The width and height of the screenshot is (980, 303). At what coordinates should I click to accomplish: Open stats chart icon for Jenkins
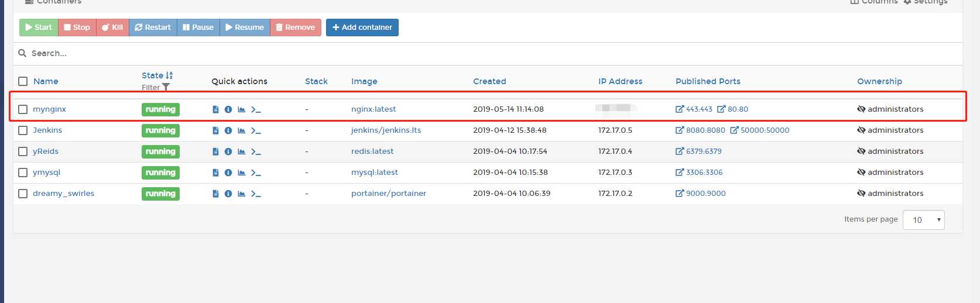point(241,130)
